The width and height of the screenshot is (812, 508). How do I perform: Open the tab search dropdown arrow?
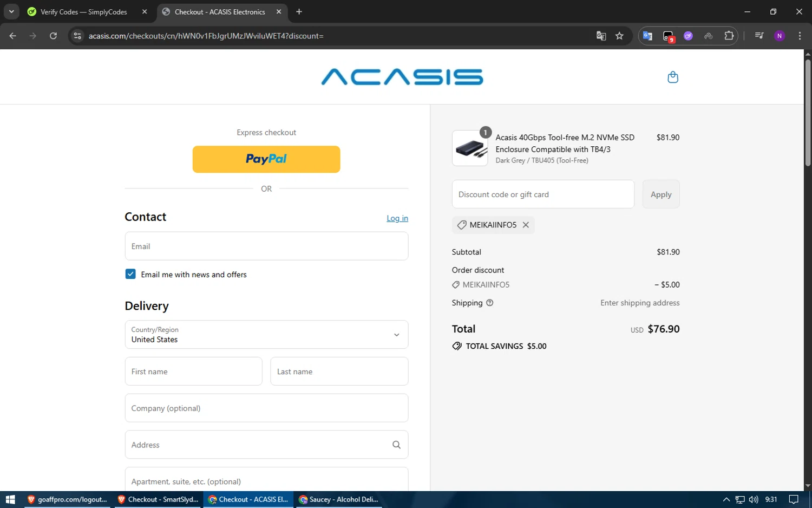click(x=11, y=11)
